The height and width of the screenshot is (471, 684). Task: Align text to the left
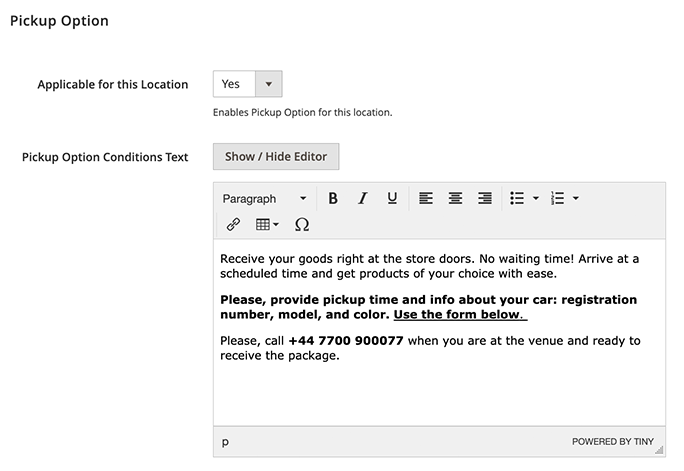pos(426,199)
